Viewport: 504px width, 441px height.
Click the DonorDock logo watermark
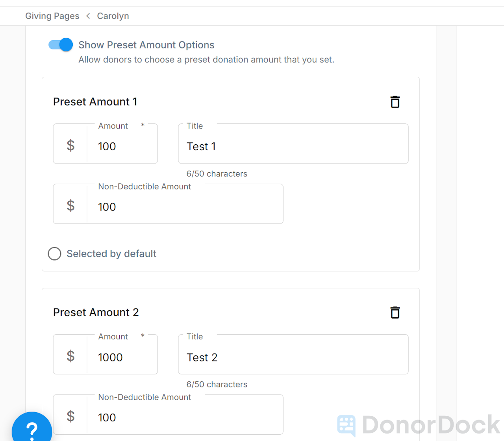pos(417,426)
